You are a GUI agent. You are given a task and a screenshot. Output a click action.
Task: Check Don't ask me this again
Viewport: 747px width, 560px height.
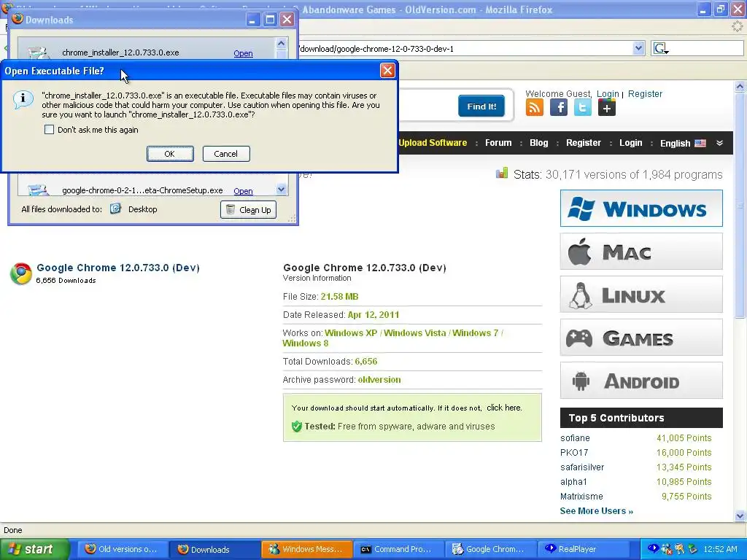click(x=49, y=130)
